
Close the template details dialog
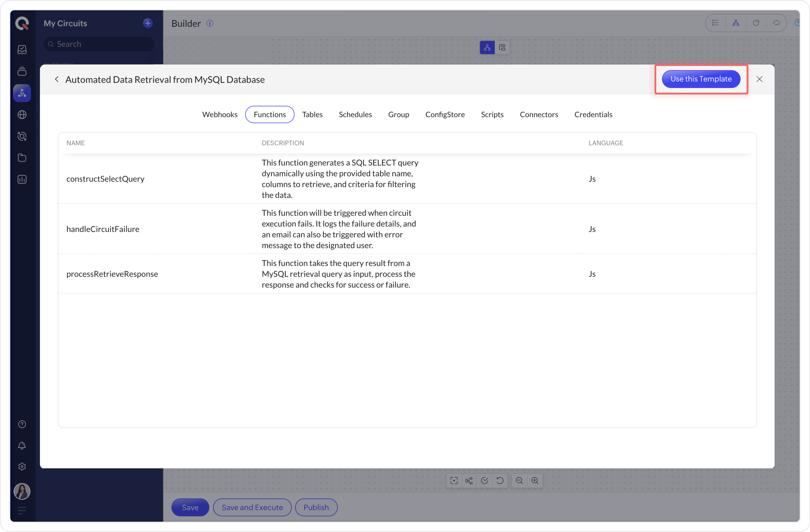759,79
